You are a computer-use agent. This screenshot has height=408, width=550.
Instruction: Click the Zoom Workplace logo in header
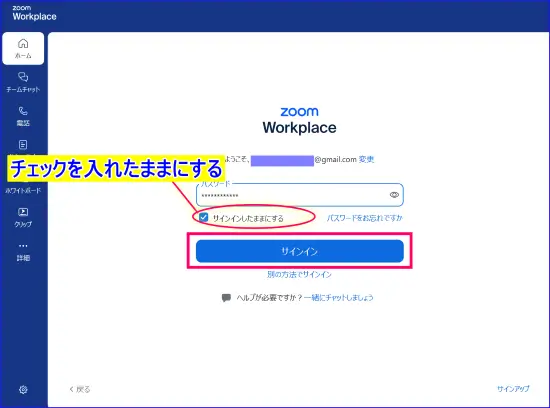point(34,13)
